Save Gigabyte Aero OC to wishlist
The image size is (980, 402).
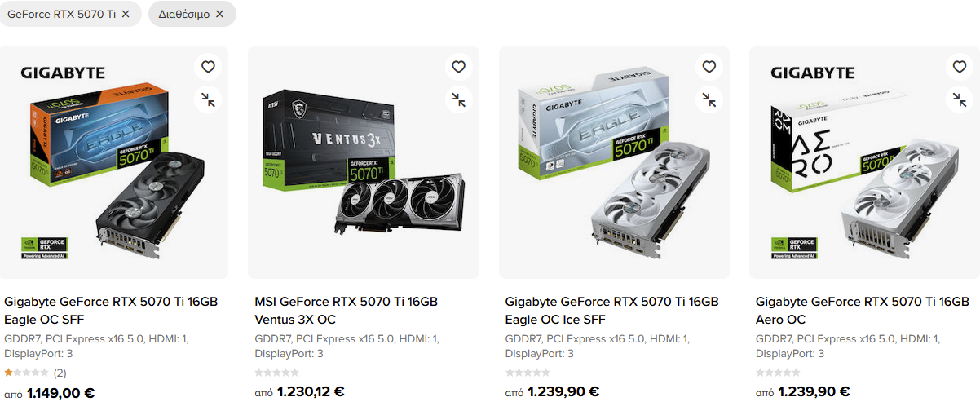(960, 67)
